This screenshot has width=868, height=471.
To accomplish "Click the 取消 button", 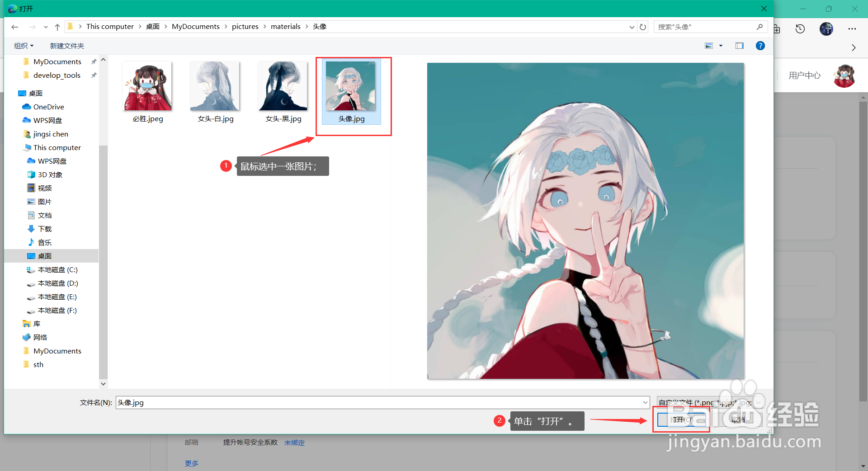I will pyautogui.click(x=738, y=419).
